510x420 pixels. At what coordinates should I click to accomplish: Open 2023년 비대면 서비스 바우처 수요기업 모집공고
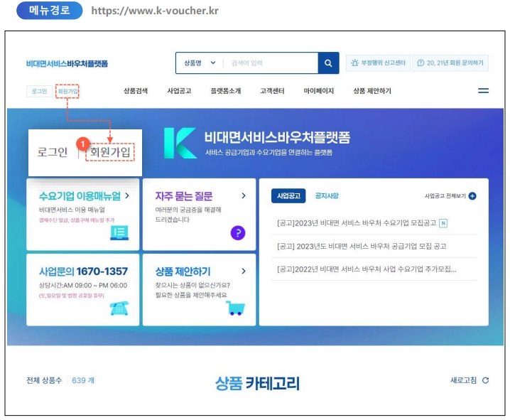pyautogui.click(x=356, y=223)
